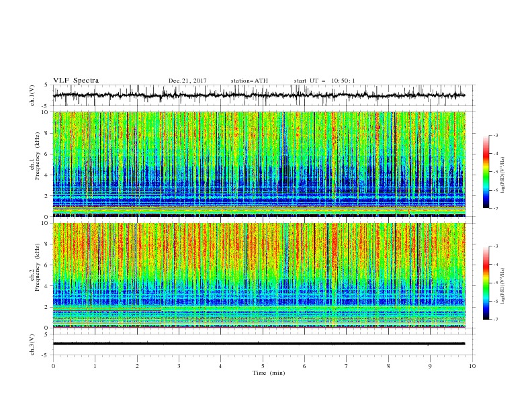Click time axis tick label "1"
Viewport: 532px width, 411px height.
click(95, 366)
